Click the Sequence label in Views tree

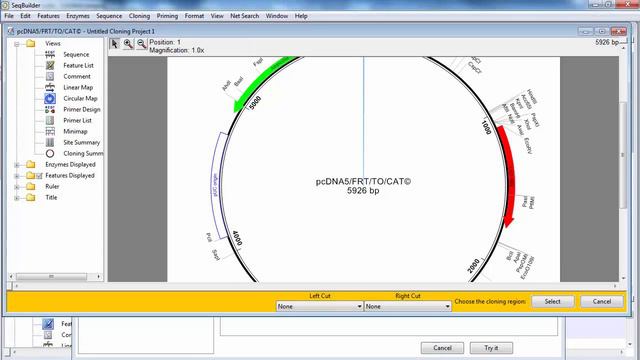pos(76,54)
